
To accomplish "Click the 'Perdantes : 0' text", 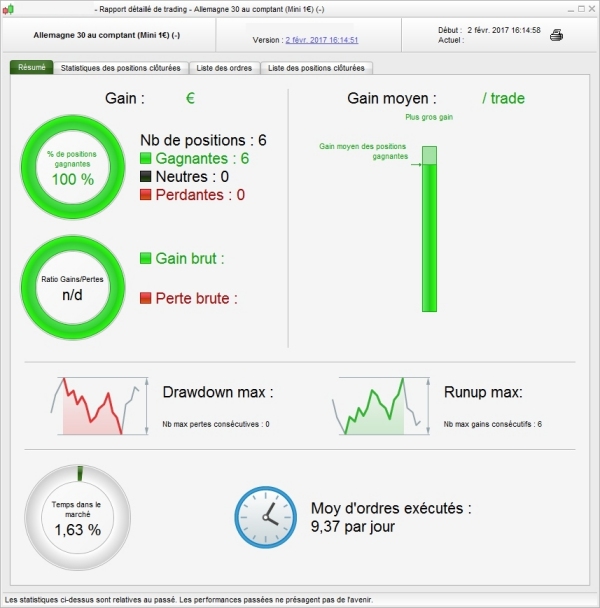I will click(x=200, y=195).
